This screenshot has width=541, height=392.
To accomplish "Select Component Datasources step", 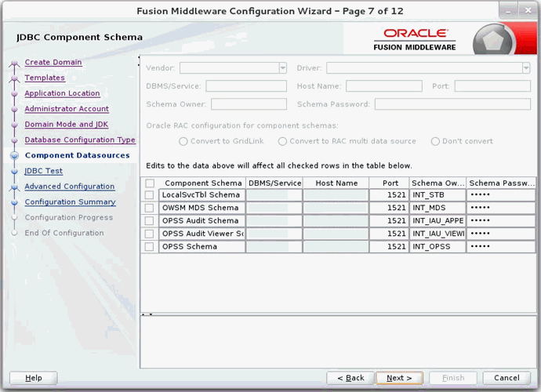I will coord(78,156).
